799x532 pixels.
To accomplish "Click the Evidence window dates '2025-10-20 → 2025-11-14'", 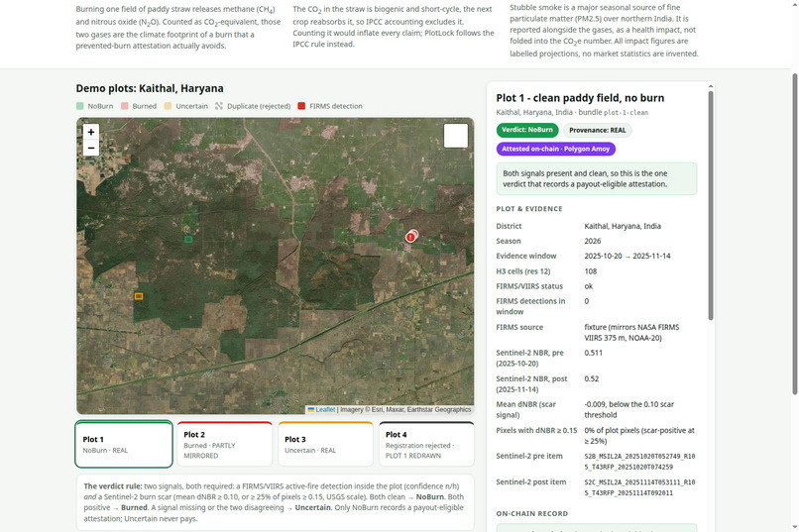I will click(x=628, y=256).
